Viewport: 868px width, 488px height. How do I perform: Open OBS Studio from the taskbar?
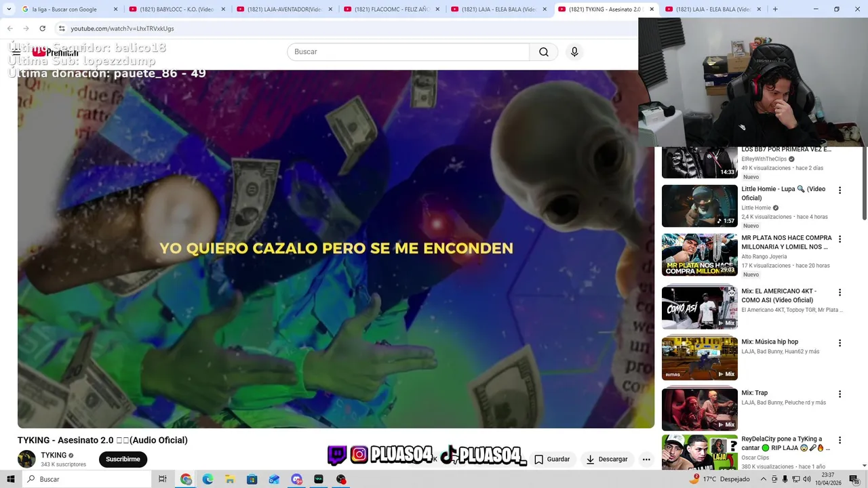pos(341,479)
